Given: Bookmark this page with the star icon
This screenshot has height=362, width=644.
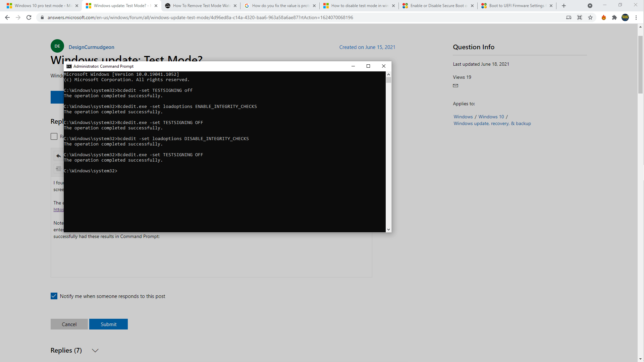Looking at the screenshot, I should tap(590, 17).
